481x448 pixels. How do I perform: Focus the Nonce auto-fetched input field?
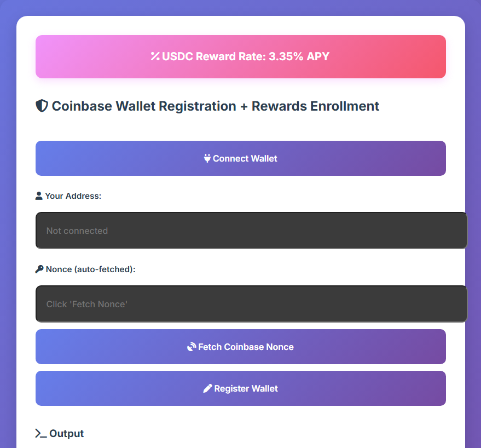251,304
